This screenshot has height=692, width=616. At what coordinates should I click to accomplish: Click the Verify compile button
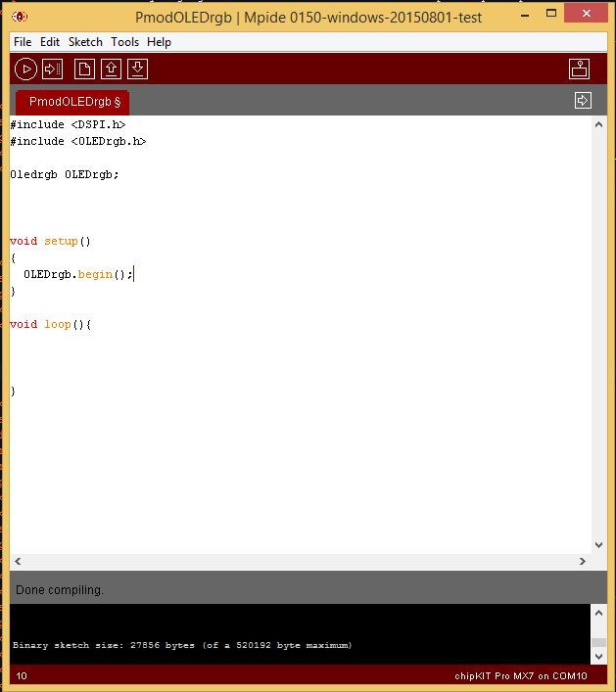pos(25,69)
